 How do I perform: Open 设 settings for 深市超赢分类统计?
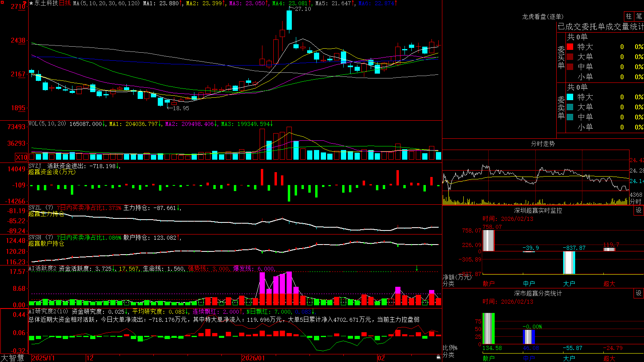pos(639,293)
